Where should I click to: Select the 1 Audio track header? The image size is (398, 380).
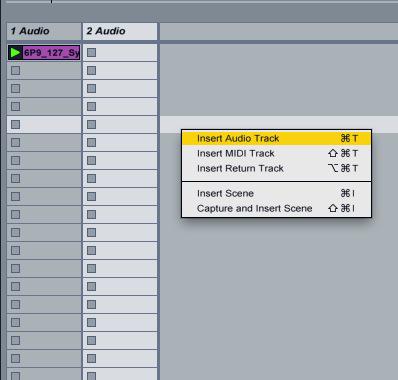click(44, 31)
